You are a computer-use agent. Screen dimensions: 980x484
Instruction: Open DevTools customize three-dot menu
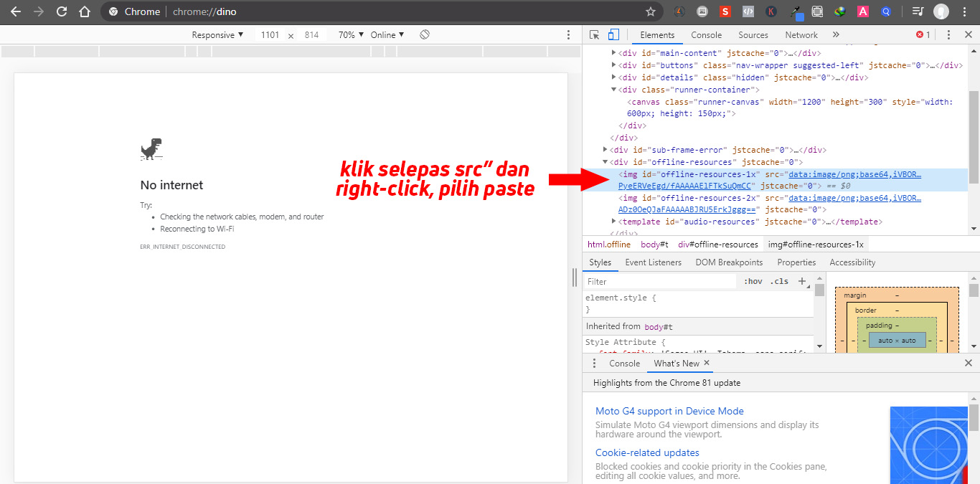pos(948,34)
